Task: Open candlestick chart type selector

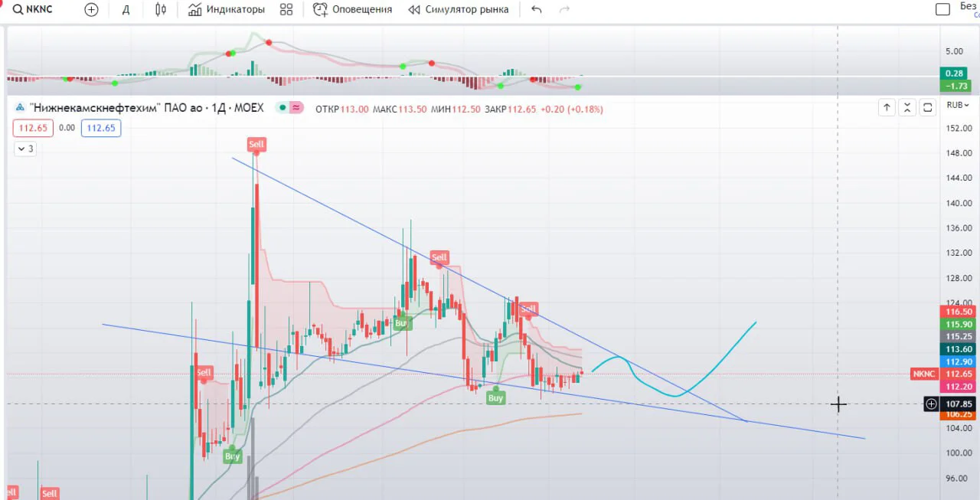Action: click(160, 9)
